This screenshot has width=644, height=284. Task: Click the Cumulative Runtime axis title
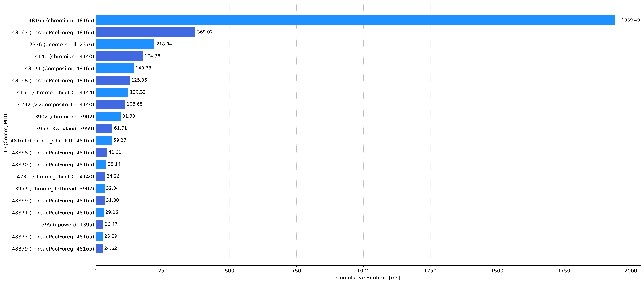[368, 278]
